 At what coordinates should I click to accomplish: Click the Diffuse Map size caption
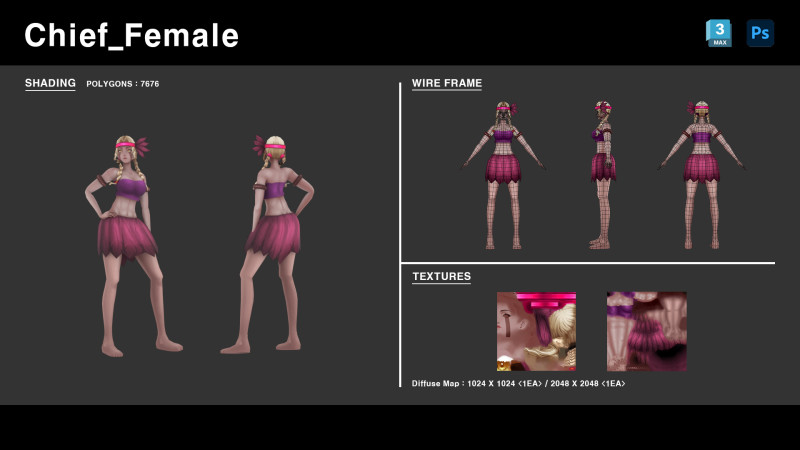click(x=518, y=383)
